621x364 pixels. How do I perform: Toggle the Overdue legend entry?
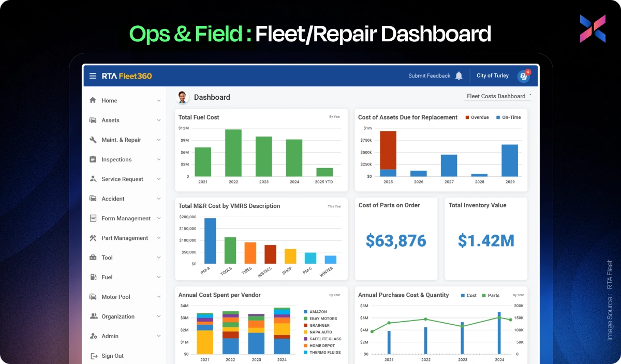[477, 117]
